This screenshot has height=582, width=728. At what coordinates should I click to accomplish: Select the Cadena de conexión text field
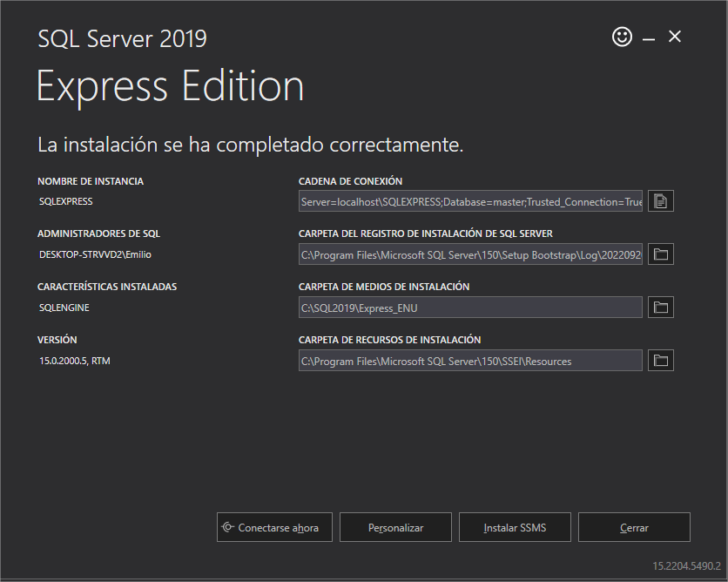[470, 201]
